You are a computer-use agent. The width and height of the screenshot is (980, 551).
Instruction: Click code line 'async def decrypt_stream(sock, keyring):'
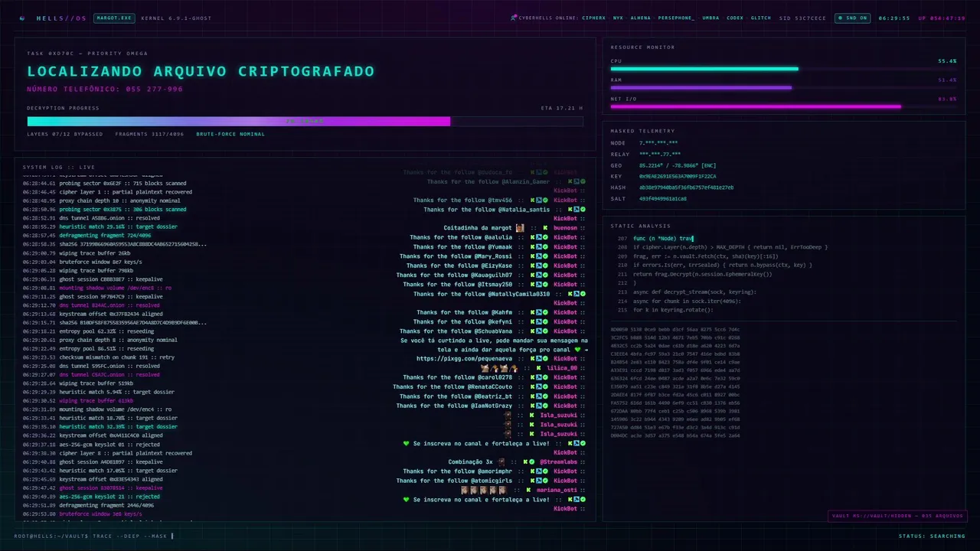click(x=694, y=292)
